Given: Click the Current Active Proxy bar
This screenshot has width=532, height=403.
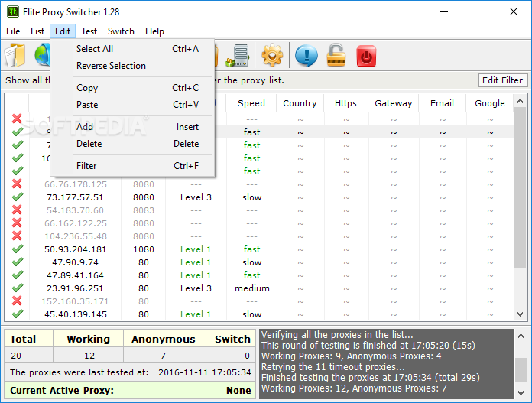Looking at the screenshot, I should 130,390.
